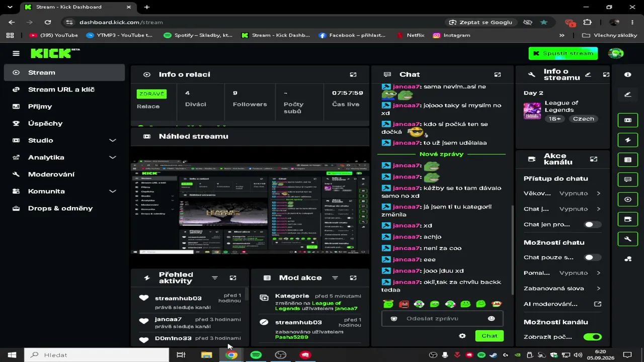Open Věkov... Vypnuto setting
Viewport: 644px width, 362px height.
(x=562, y=193)
